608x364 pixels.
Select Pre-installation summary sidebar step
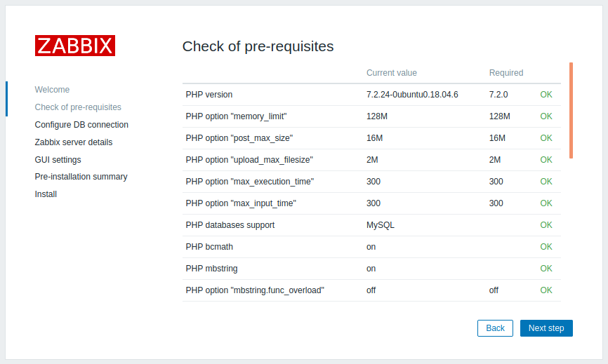[81, 177]
